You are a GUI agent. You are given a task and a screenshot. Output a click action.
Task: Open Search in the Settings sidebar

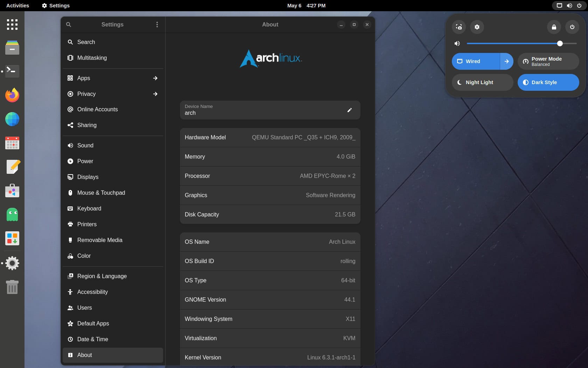[x=86, y=42]
